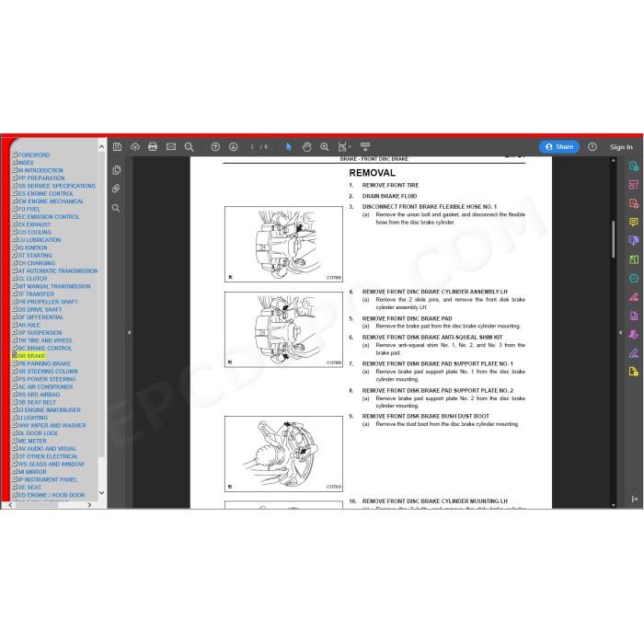Open SP SUSPENSION bookmark
This screenshot has height=644, width=644.
pyautogui.click(x=40, y=333)
